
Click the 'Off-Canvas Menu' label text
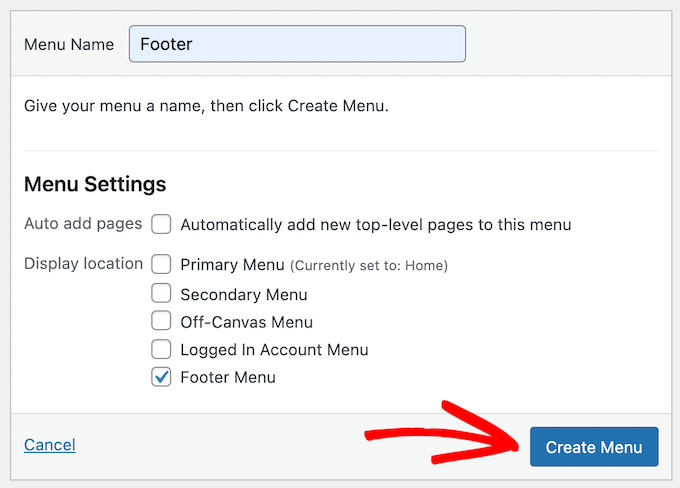click(246, 322)
